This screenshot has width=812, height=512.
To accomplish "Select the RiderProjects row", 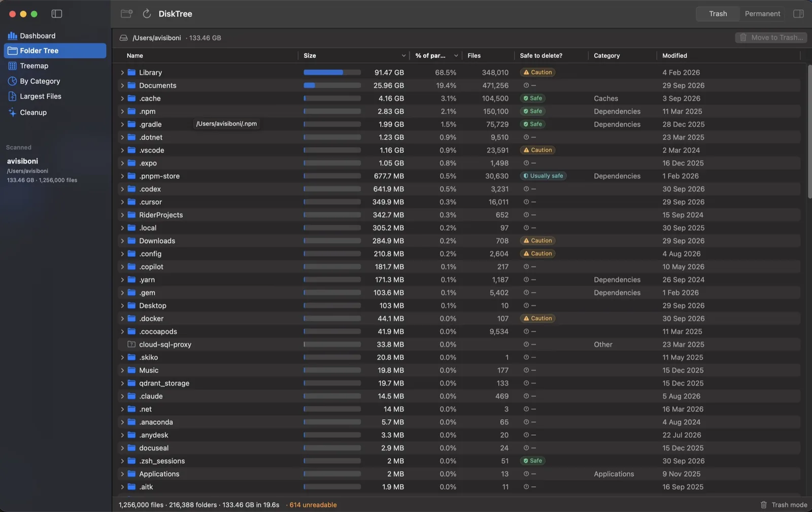I will click(459, 215).
